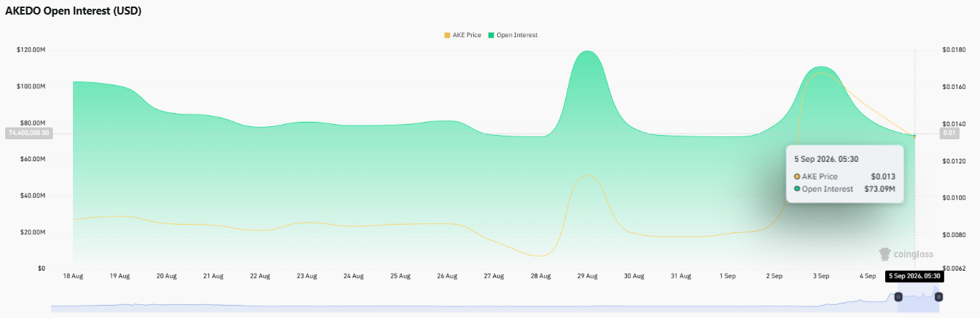The width and height of the screenshot is (980, 318).
Task: Click the right range slider handle
Action: click(938, 296)
